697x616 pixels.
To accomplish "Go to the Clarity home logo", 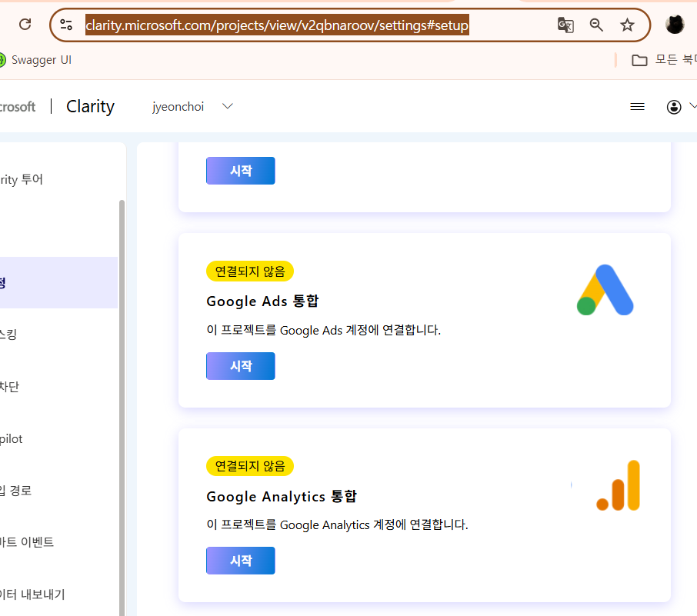I will 90,106.
